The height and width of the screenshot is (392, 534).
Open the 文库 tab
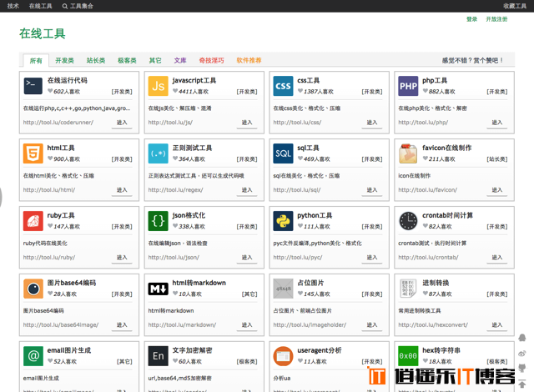180,60
